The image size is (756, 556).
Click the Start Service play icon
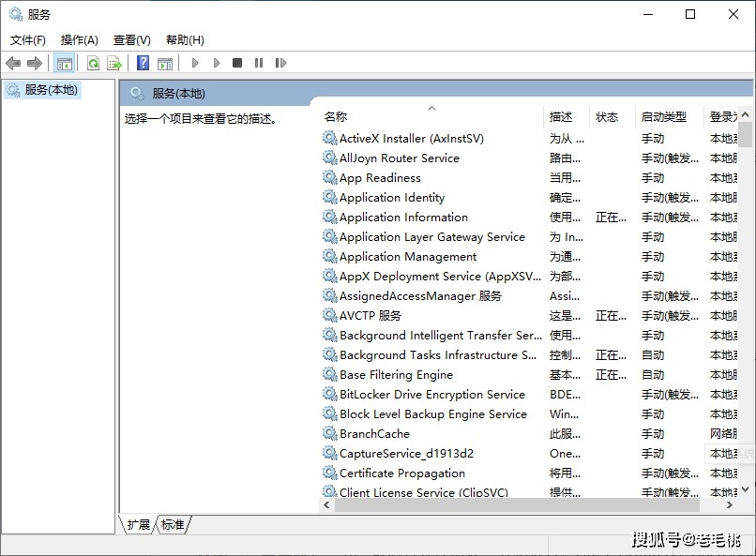[x=195, y=63]
